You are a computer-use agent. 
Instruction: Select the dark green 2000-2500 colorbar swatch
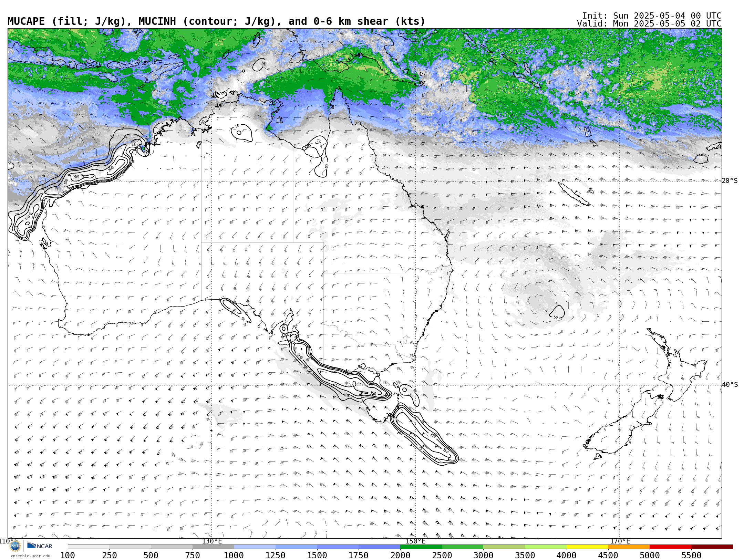421,547
